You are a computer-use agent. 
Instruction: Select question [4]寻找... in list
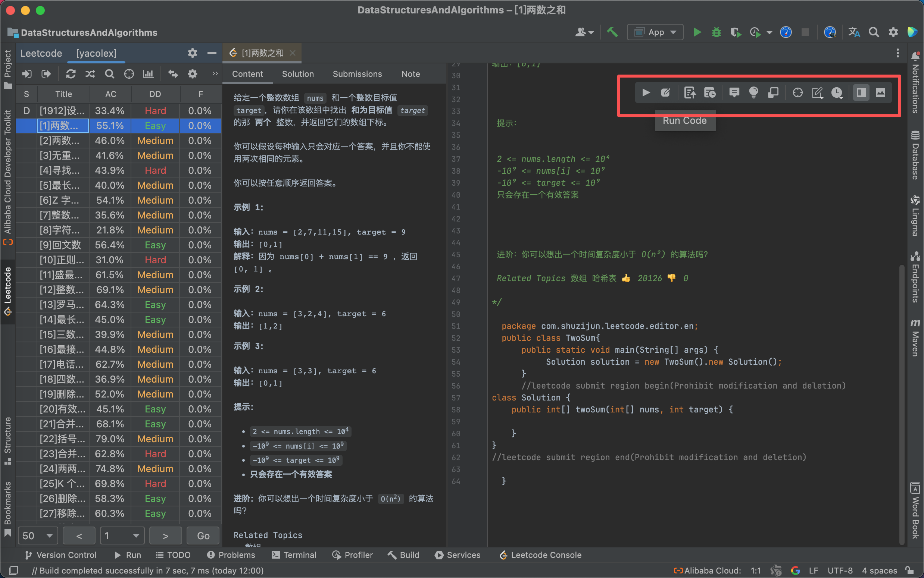coord(118,170)
